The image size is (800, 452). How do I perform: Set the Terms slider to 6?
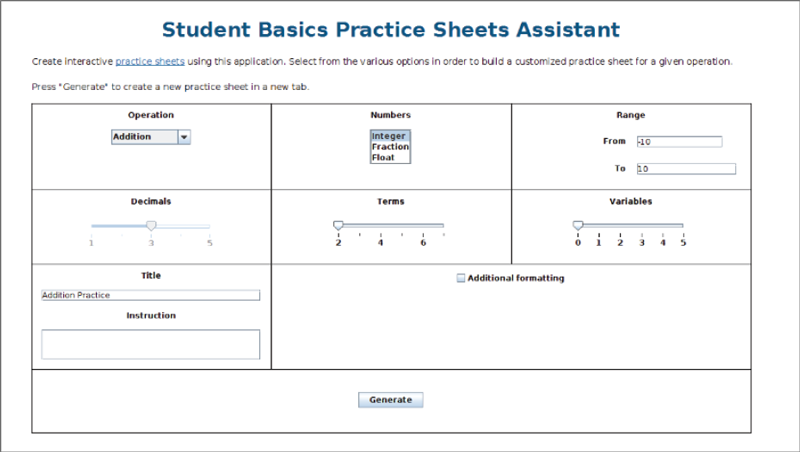pyautogui.click(x=423, y=226)
